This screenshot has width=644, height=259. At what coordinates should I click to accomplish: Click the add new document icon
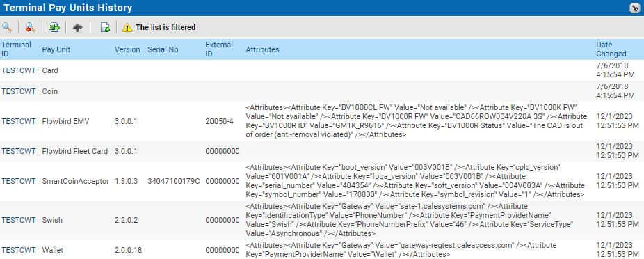105,28
